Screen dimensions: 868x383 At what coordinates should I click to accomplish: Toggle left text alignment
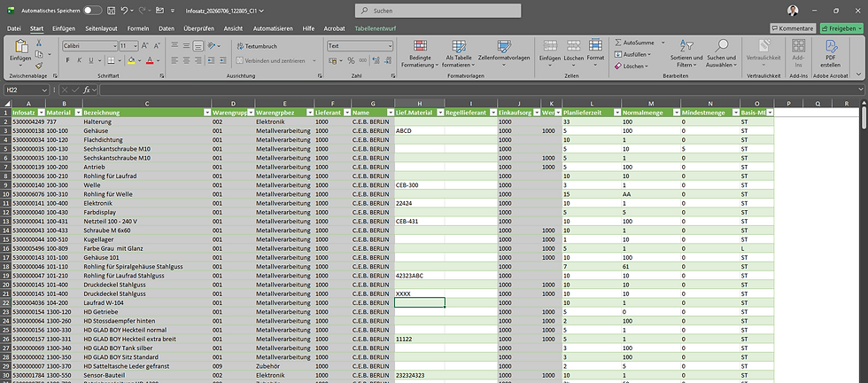(174, 60)
